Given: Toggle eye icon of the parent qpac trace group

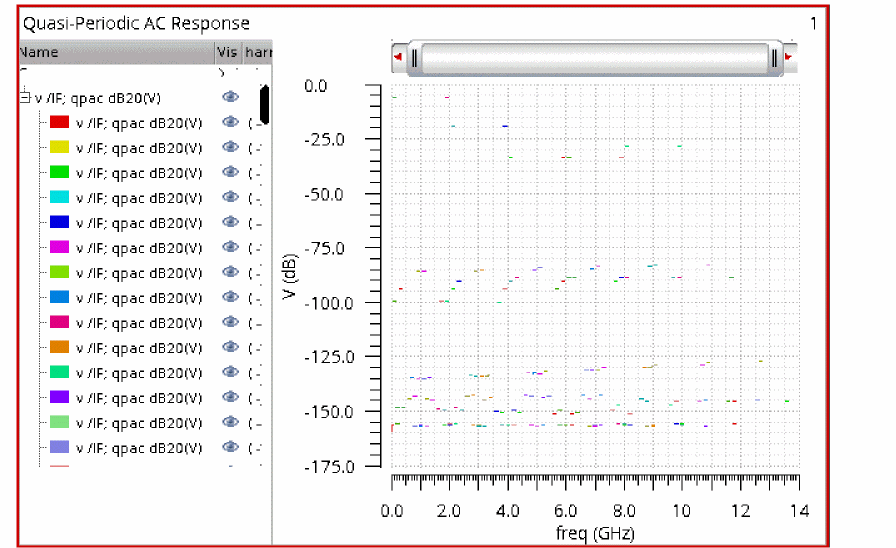Looking at the screenshot, I should (x=231, y=97).
